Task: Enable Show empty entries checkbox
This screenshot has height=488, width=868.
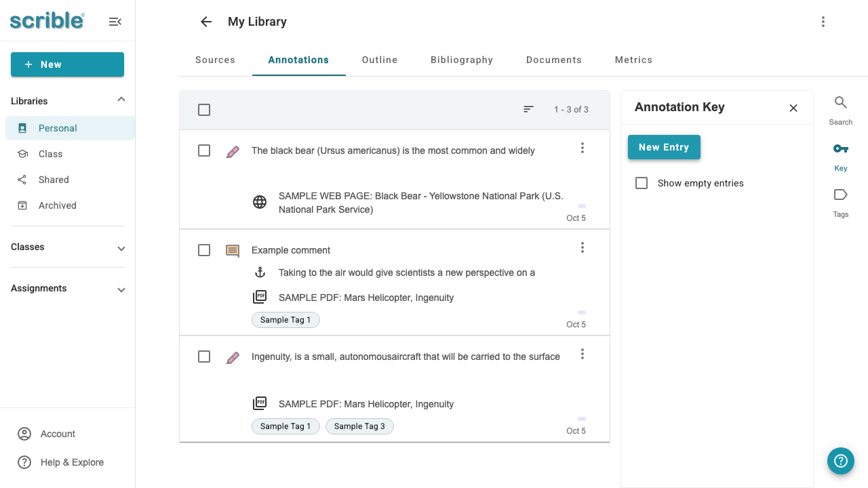Action: pyautogui.click(x=642, y=183)
